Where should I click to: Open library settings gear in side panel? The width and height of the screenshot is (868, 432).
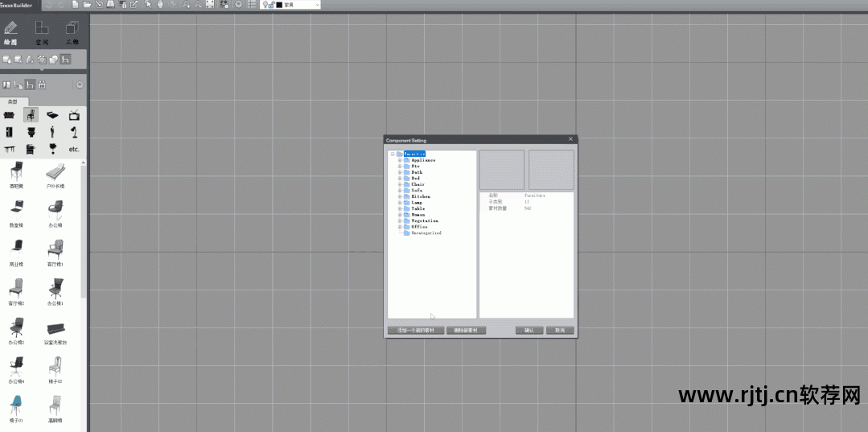(x=80, y=84)
